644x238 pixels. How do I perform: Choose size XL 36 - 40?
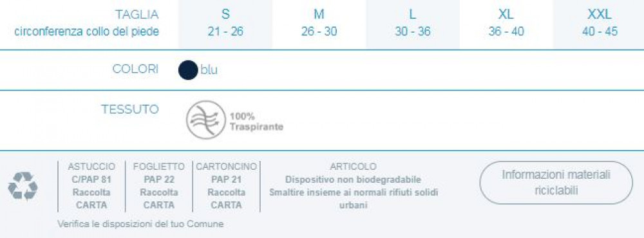(506, 24)
